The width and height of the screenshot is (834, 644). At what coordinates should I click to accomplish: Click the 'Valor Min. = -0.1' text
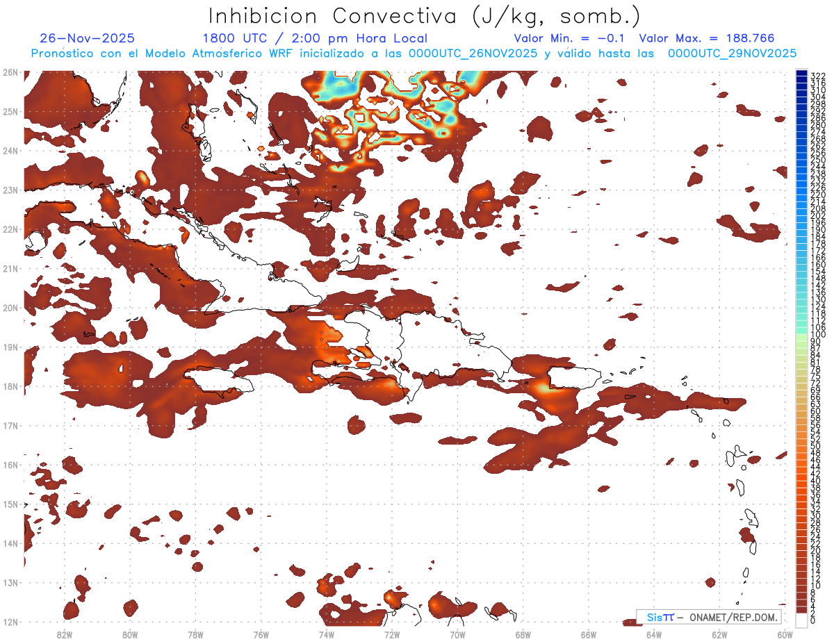click(569, 38)
